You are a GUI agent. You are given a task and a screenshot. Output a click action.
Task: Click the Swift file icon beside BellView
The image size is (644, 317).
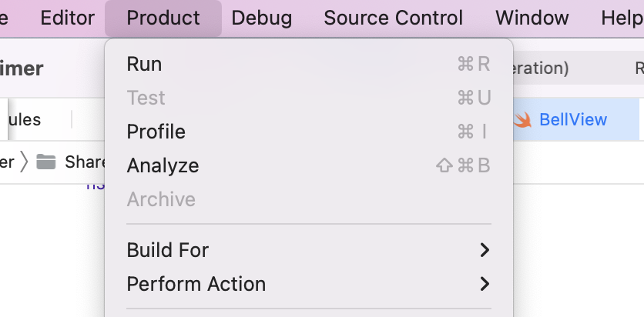point(523,119)
